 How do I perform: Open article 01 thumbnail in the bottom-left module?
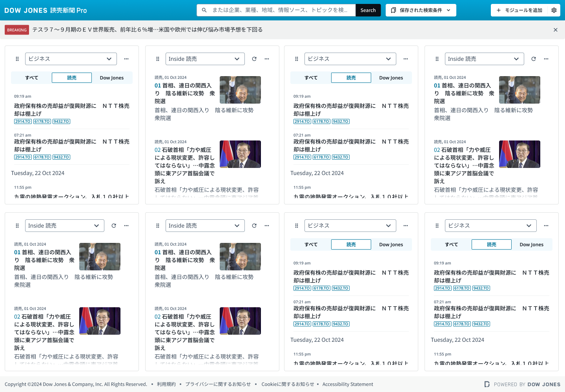[100, 257]
